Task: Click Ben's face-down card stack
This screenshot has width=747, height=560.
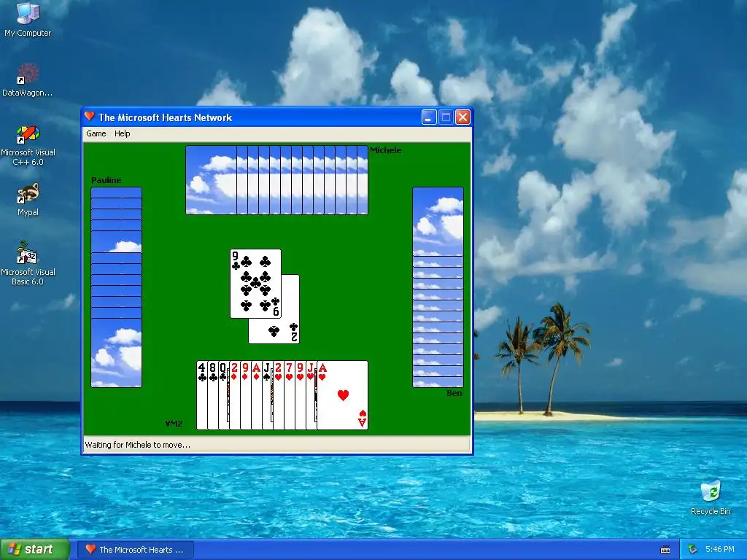Action: pos(438,287)
